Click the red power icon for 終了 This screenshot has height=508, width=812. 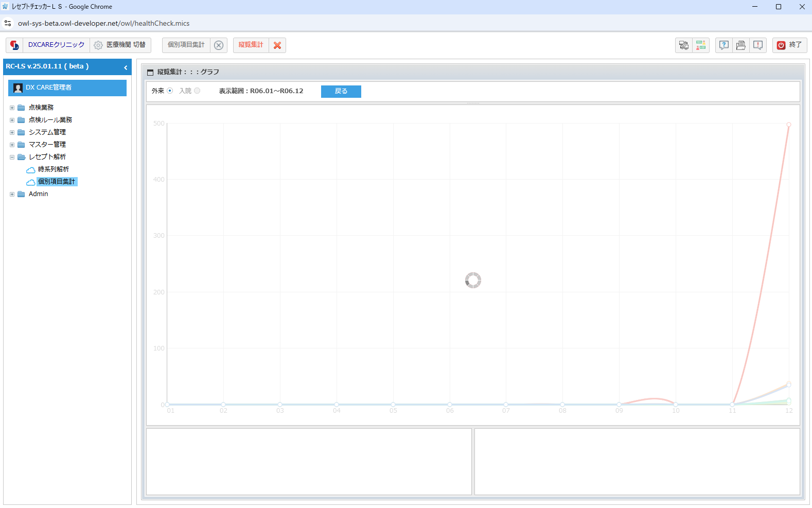point(781,45)
